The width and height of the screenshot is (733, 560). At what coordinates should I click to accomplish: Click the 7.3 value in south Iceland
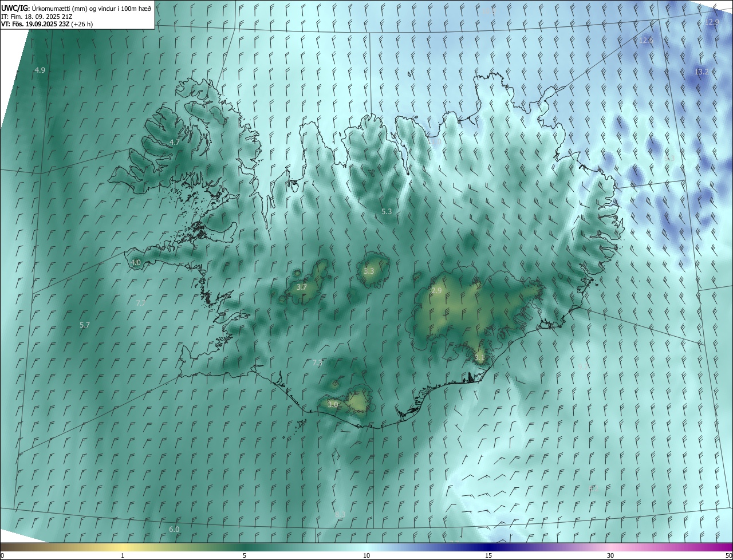317,362
